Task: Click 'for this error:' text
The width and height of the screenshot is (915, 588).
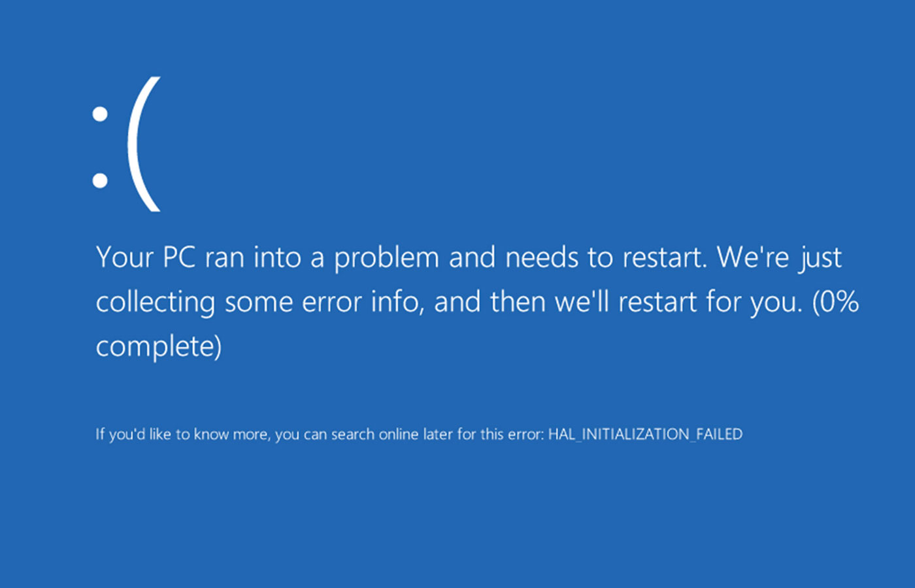Action: pyautogui.click(x=500, y=434)
